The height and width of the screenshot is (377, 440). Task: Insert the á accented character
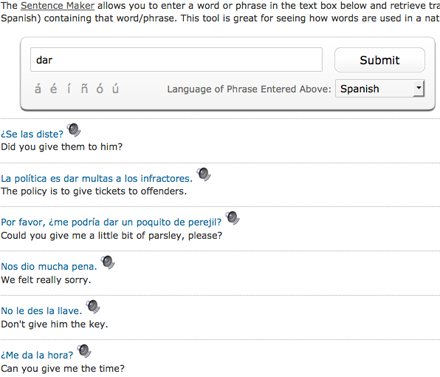(38, 89)
